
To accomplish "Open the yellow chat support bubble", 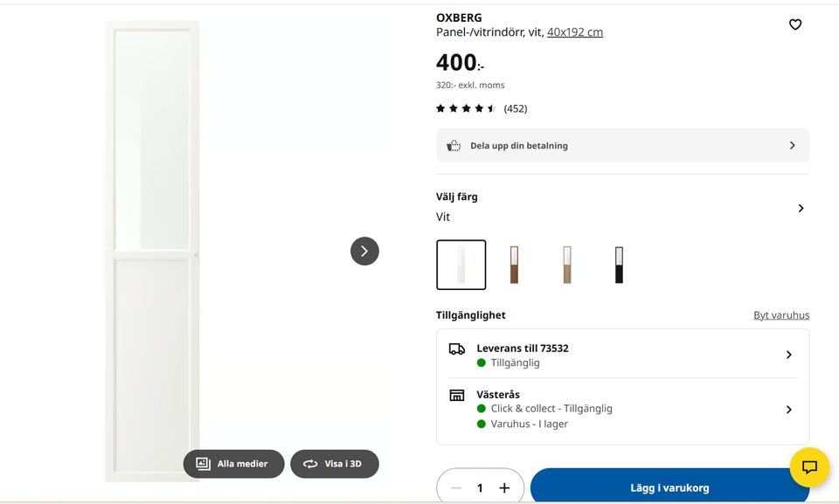I will coord(809,467).
